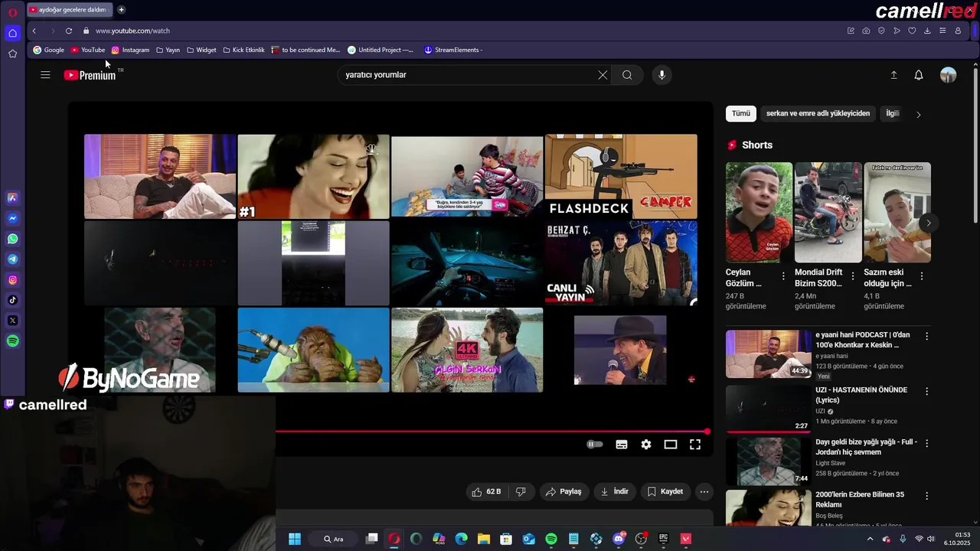
Task: Select the İlgili filter chip
Action: tap(893, 113)
